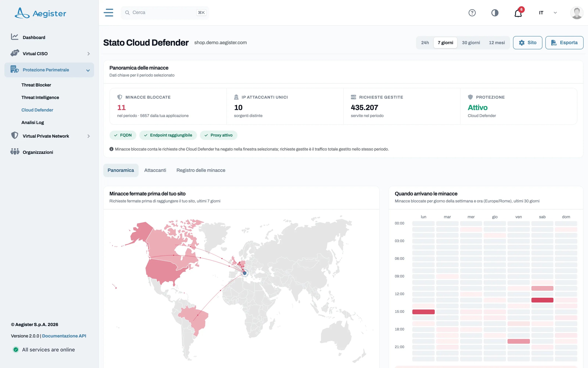Select the 12 mesi time range

point(497,43)
